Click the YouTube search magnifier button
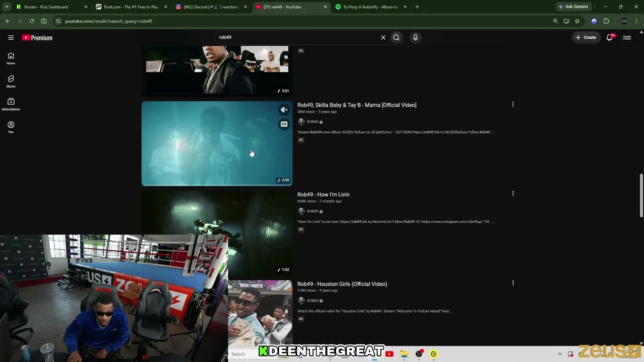 396,37
